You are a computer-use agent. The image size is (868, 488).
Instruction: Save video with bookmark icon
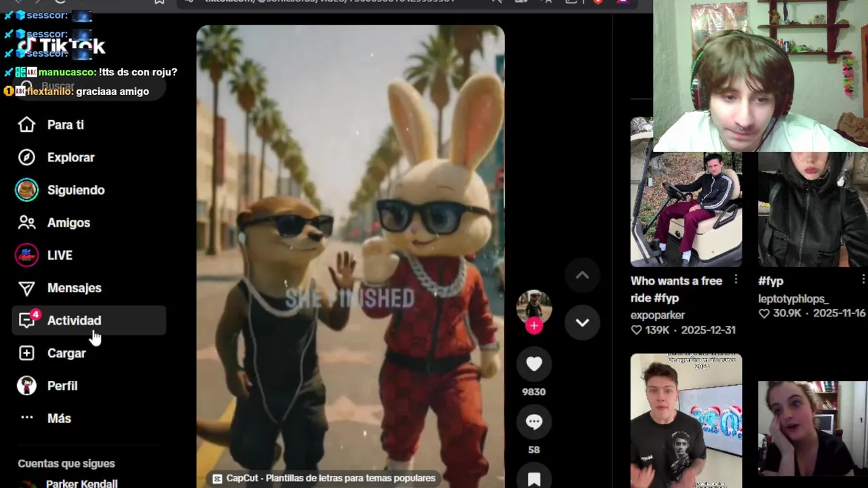[x=534, y=478]
